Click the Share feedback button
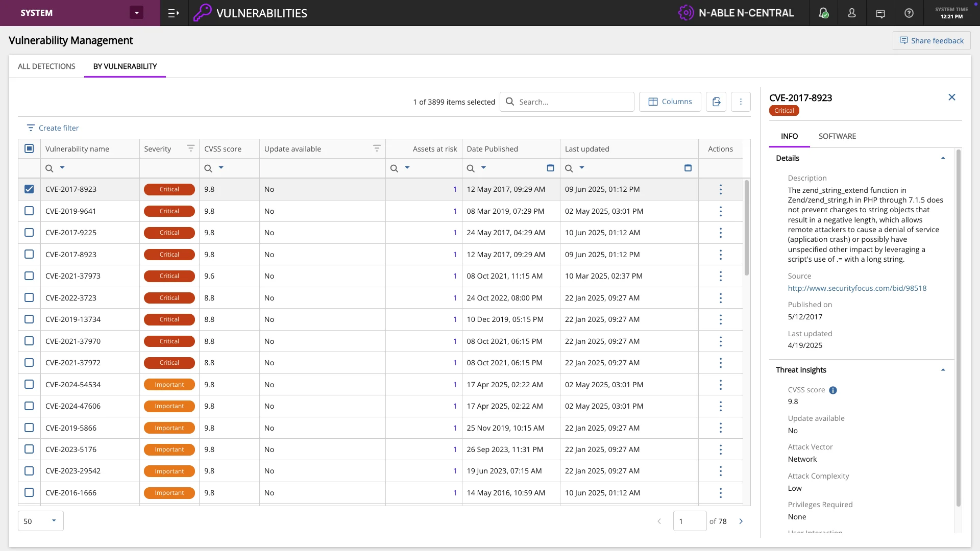The image size is (980, 551). (932, 41)
